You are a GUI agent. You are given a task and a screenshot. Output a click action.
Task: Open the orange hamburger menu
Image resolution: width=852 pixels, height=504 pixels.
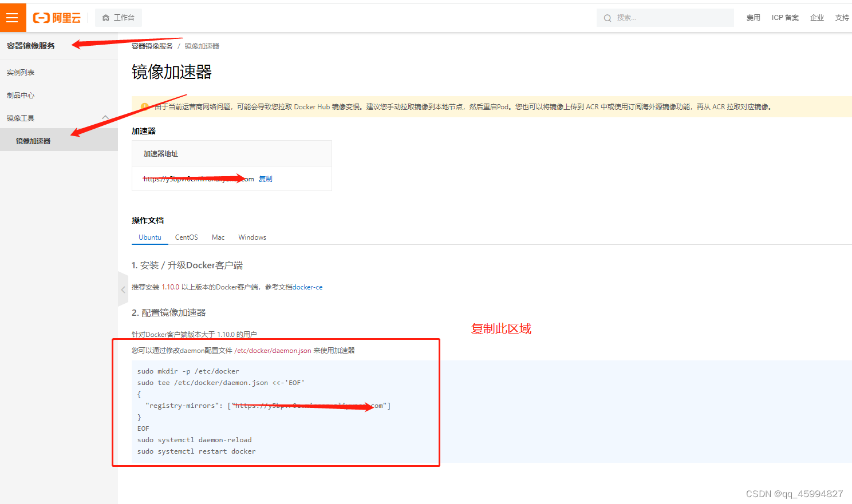[13, 18]
